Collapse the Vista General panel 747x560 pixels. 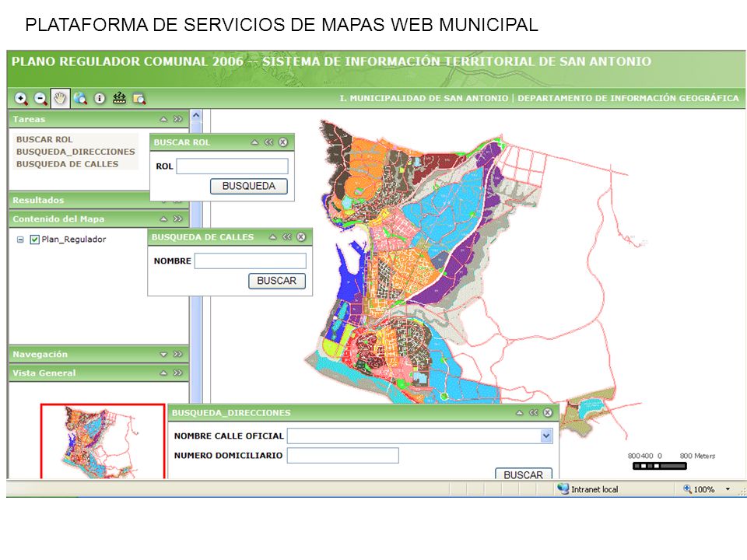[x=163, y=373]
